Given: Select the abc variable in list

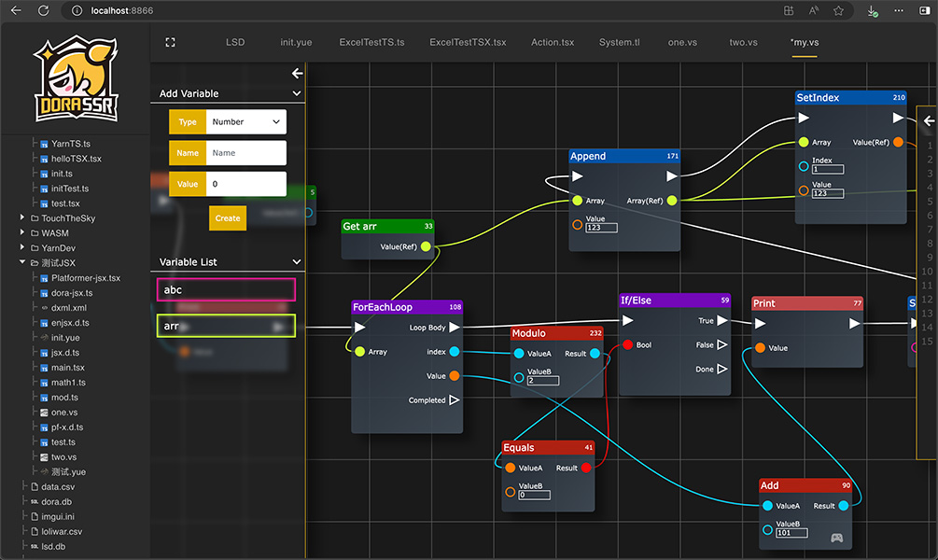Looking at the screenshot, I should click(x=226, y=289).
